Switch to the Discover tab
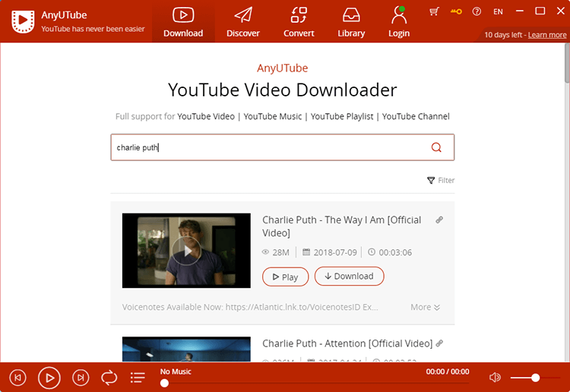Screen dimensions: 570x392 [243, 21]
